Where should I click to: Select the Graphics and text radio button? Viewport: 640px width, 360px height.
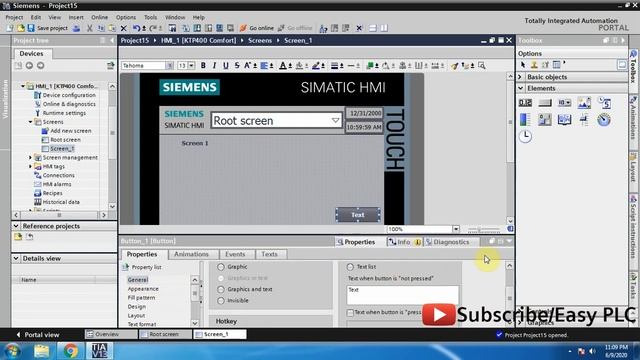(x=221, y=289)
